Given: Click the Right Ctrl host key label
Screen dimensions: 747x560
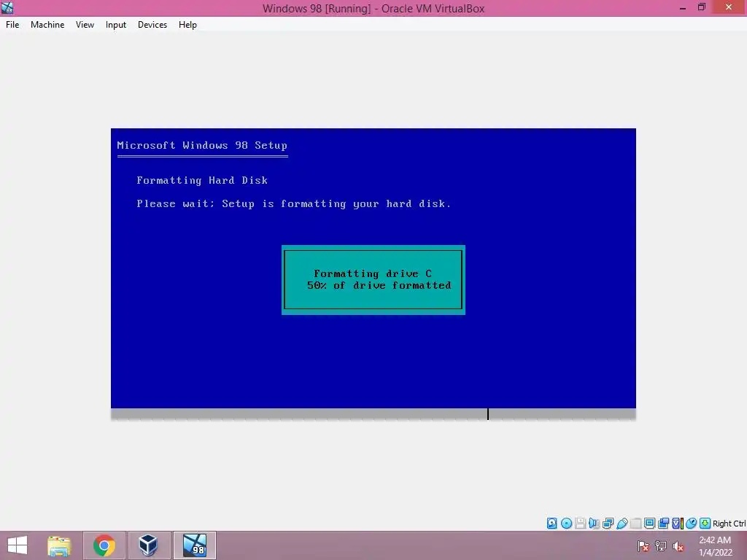Looking at the screenshot, I should 729,524.
